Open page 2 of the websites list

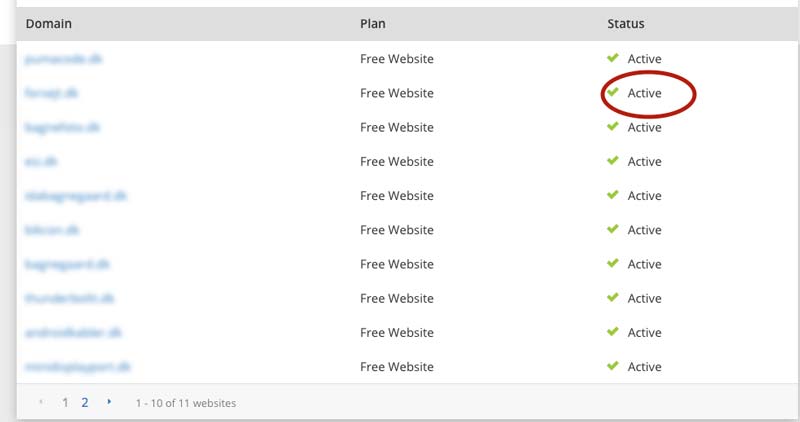click(85, 402)
